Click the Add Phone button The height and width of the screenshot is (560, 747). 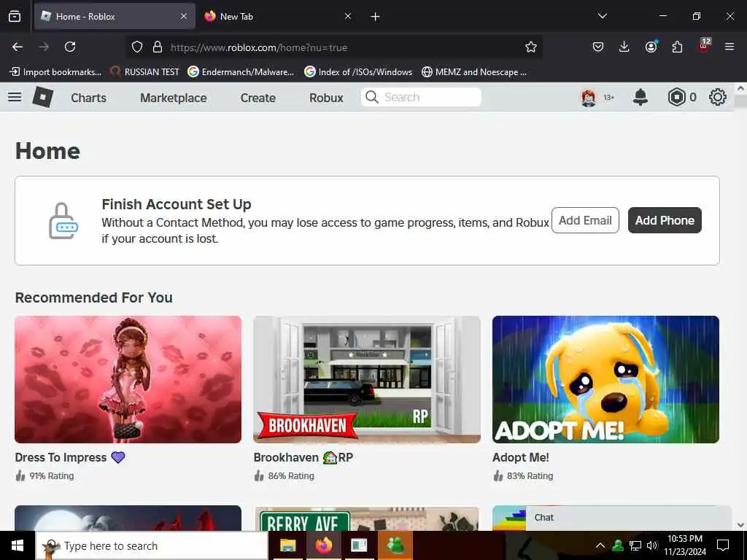pos(665,220)
